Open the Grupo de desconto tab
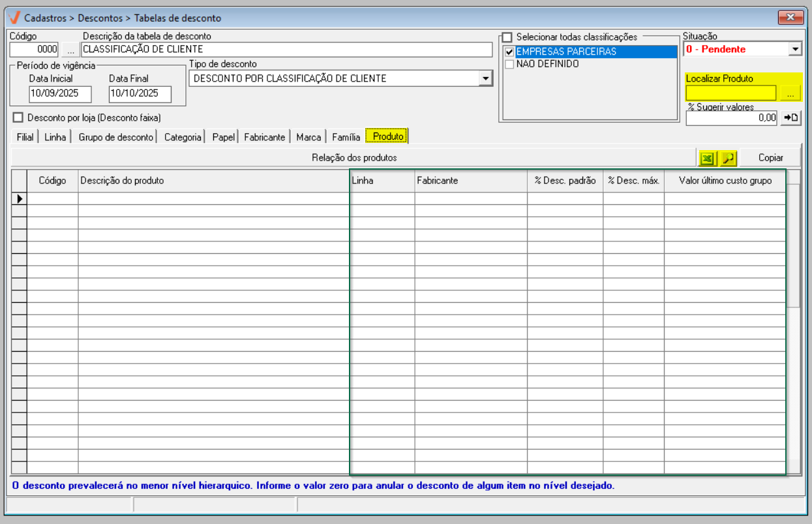 116,137
